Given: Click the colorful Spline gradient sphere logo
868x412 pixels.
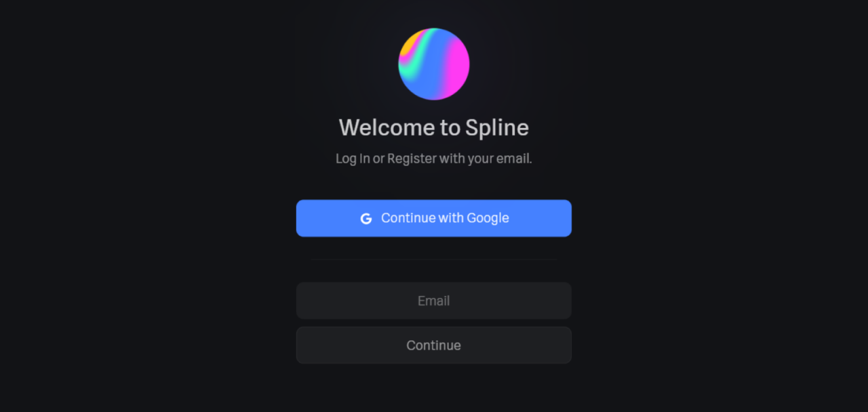Looking at the screenshot, I should pos(434,64).
